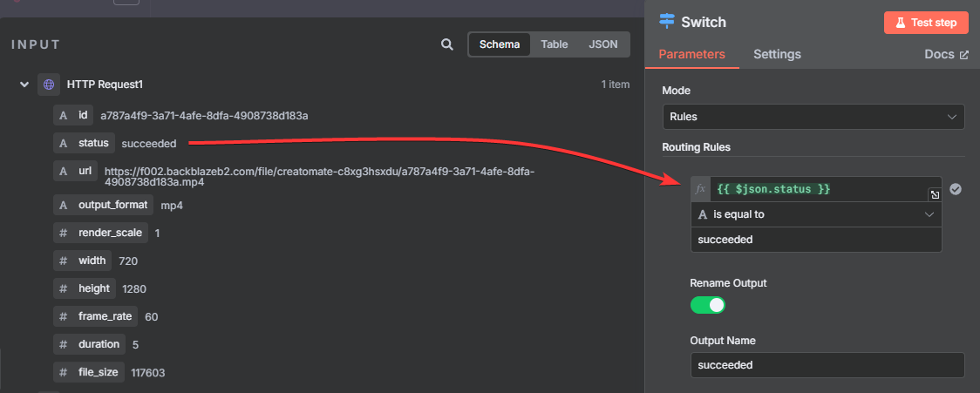
Task: Open the 'is equal to' operator dropdown
Action: (x=815, y=214)
